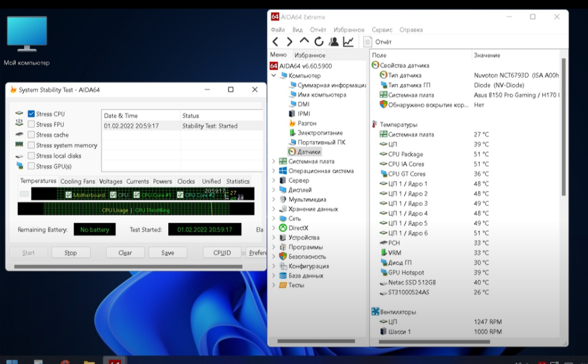588x364 pixels.
Task: Open Мой компьютер desktop icon
Action: 27,40
